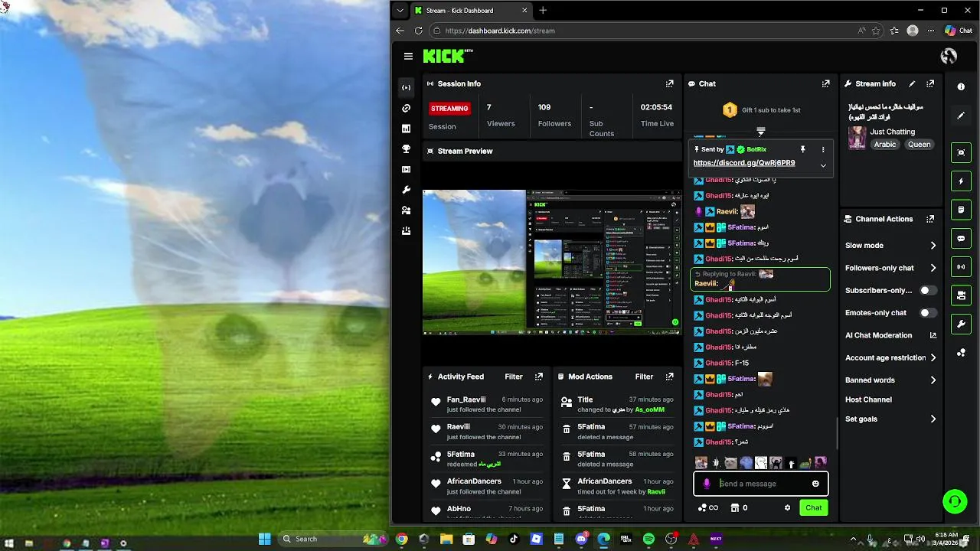Collapse the gift sub leaderboard handle

[x=760, y=132]
